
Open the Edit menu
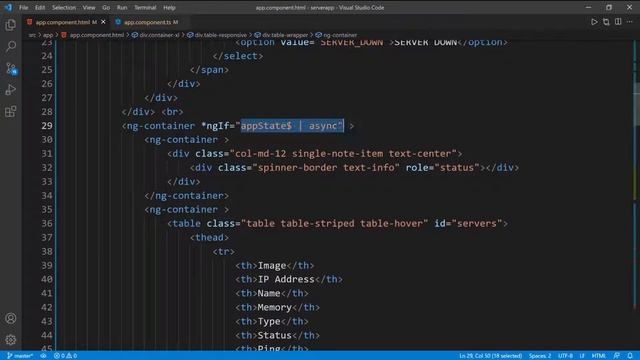pyautogui.click(x=40, y=7)
